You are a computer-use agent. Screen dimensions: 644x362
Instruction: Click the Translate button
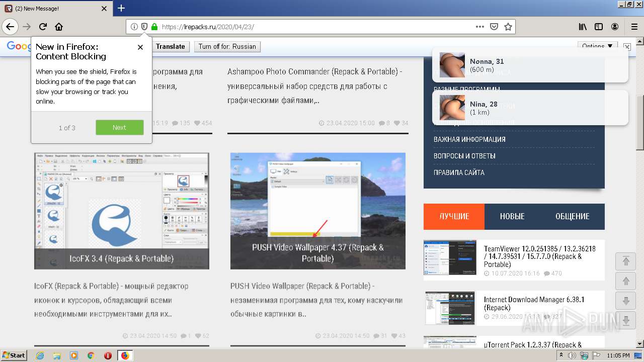click(x=170, y=46)
